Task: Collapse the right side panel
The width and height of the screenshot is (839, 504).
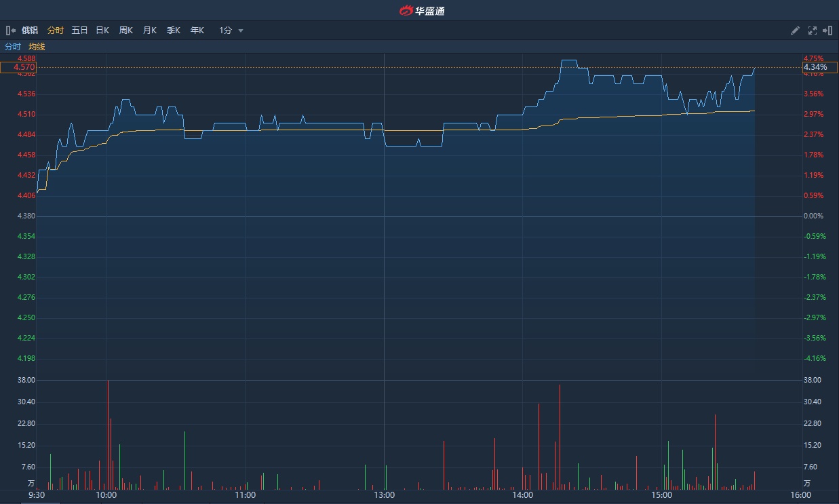Action: [x=827, y=31]
